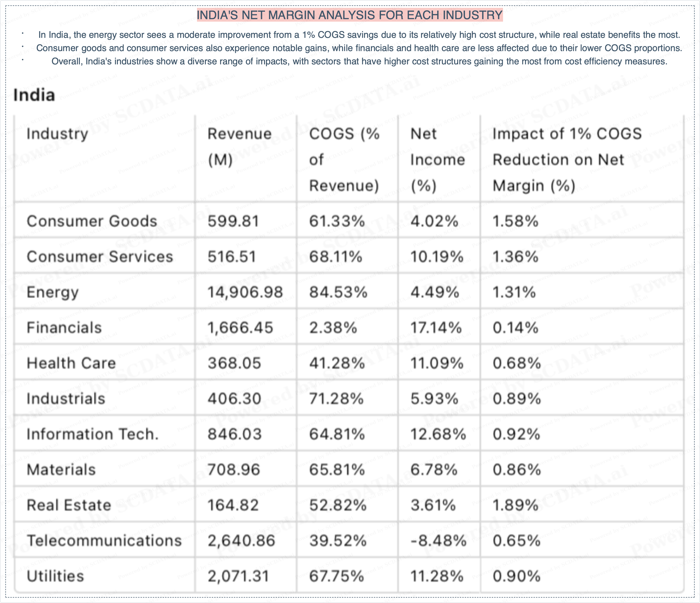
Task: Select the Industry column header
Action: coord(57,133)
